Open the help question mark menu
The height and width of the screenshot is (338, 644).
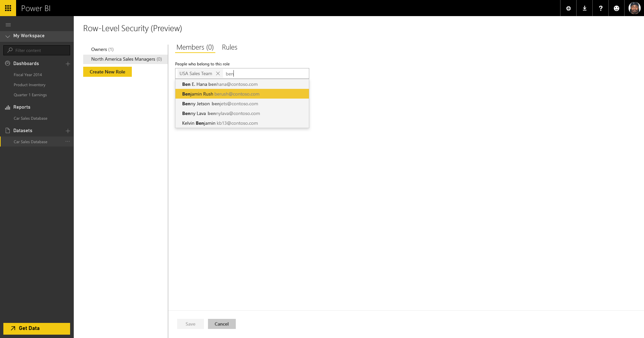click(x=601, y=8)
